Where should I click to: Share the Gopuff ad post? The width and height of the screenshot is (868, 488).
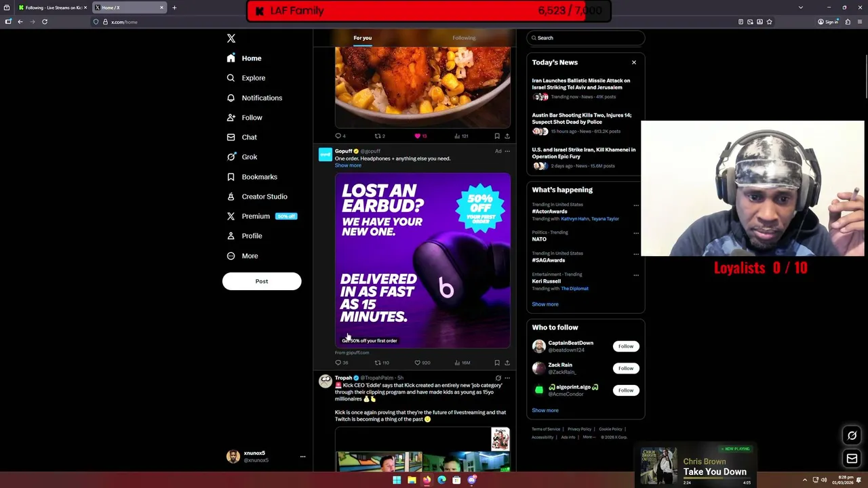coord(507,363)
